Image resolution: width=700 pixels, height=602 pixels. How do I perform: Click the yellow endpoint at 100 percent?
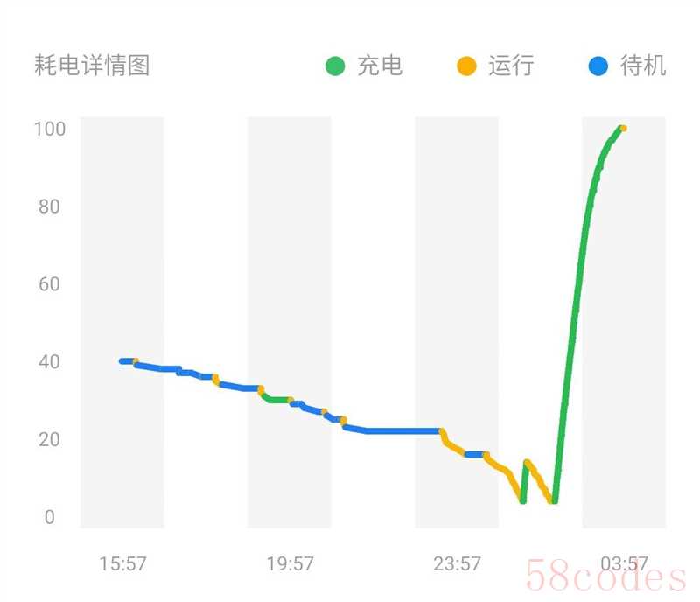click(623, 129)
